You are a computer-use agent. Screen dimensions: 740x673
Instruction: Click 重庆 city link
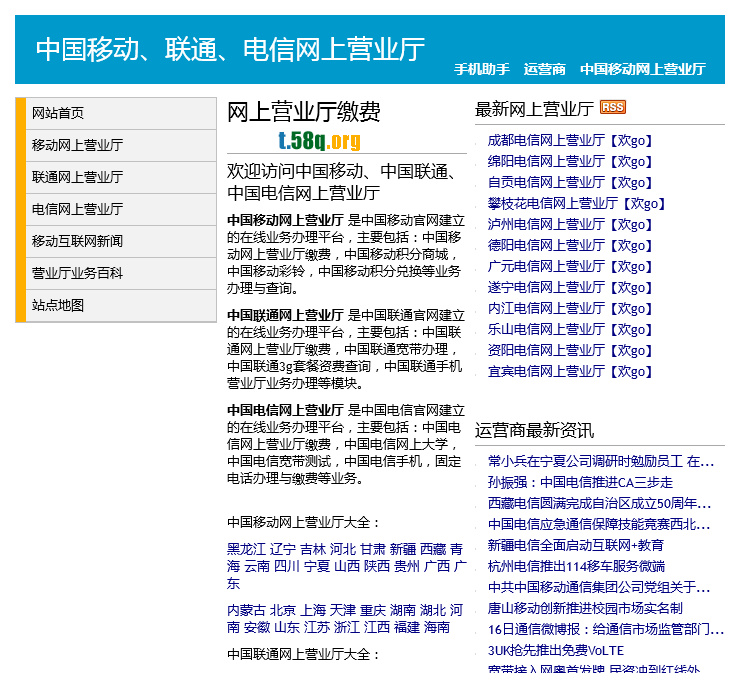tap(373, 610)
